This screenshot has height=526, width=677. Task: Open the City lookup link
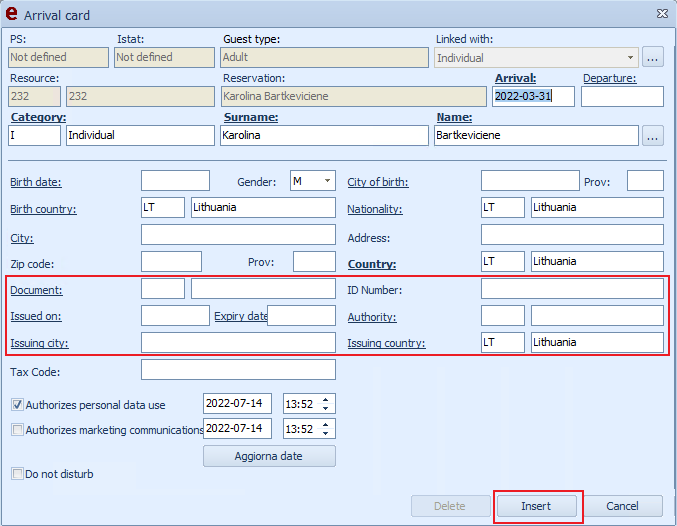22,238
